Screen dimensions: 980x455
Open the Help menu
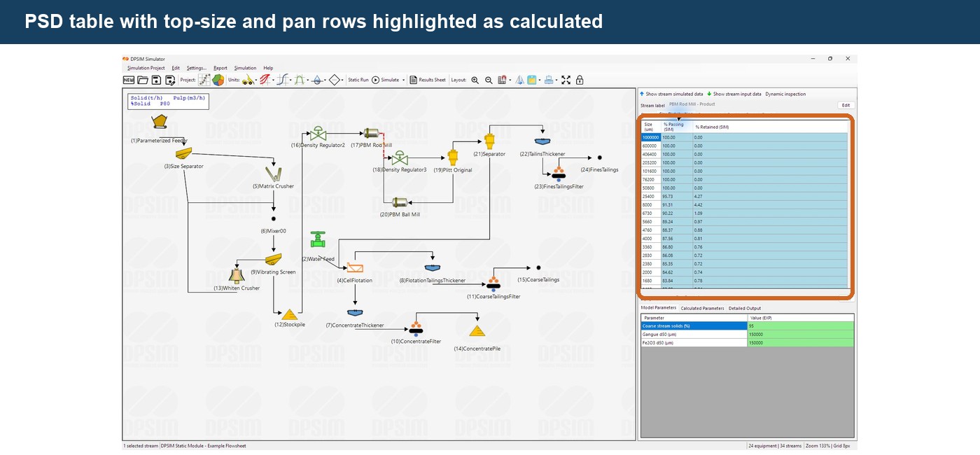pos(268,68)
